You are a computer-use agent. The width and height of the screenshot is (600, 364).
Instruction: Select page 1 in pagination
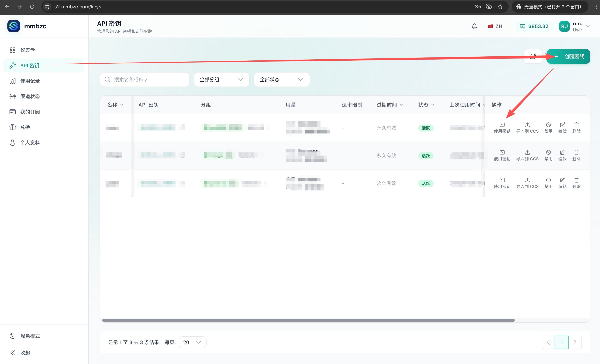tap(561, 342)
